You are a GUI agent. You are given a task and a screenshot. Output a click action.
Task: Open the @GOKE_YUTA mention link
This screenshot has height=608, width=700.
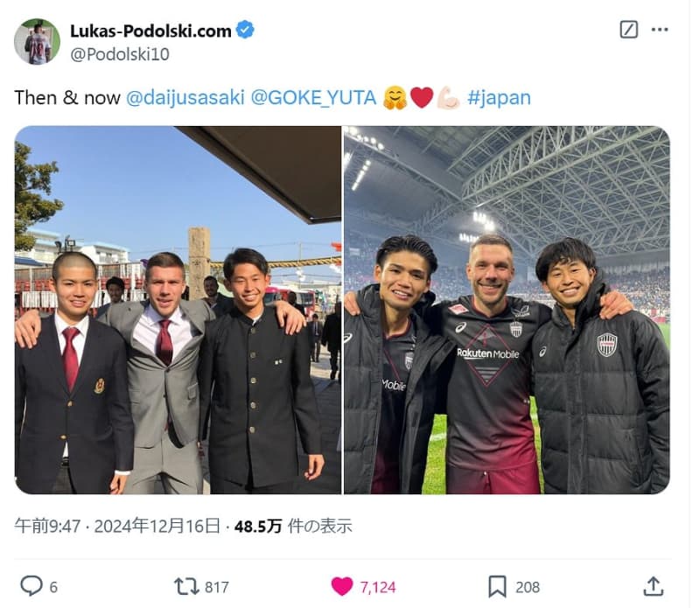click(313, 97)
